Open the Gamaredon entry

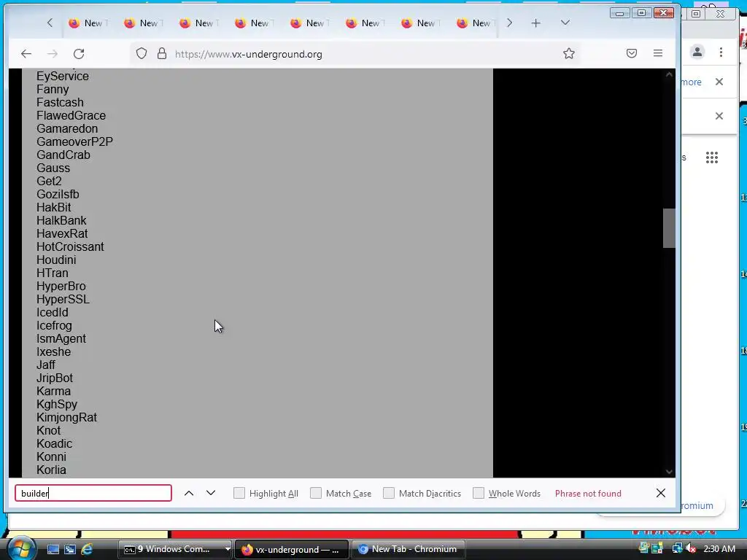pyautogui.click(x=67, y=128)
